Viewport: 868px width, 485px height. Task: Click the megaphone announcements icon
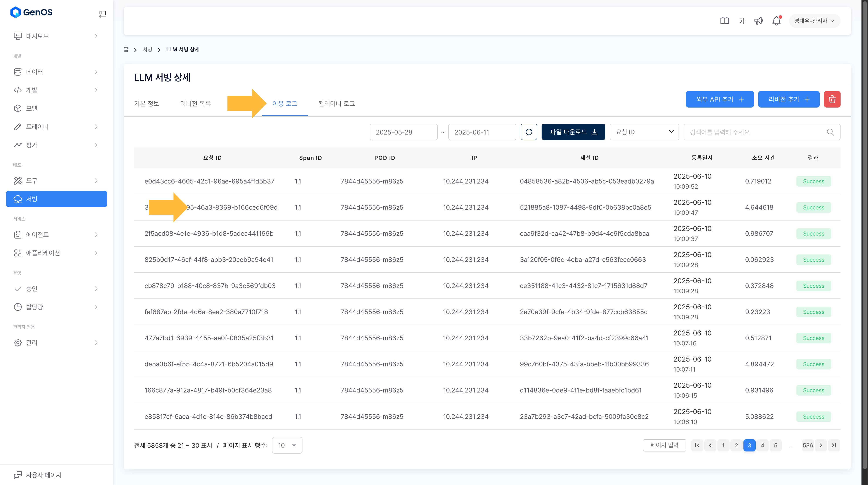758,21
